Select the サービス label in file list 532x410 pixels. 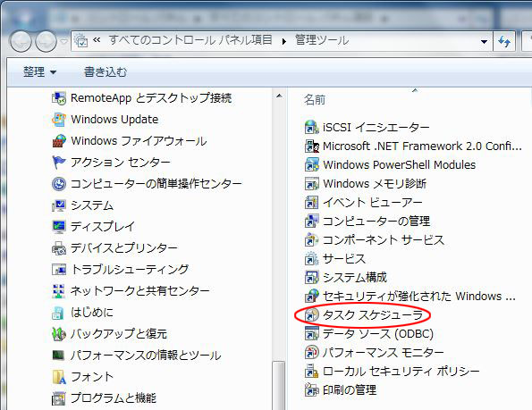coord(344,259)
